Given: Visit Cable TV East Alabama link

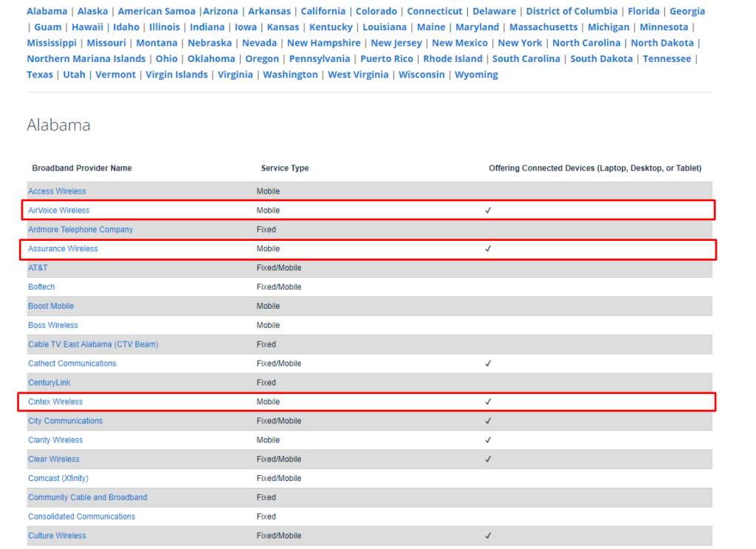Looking at the screenshot, I should pos(93,344).
